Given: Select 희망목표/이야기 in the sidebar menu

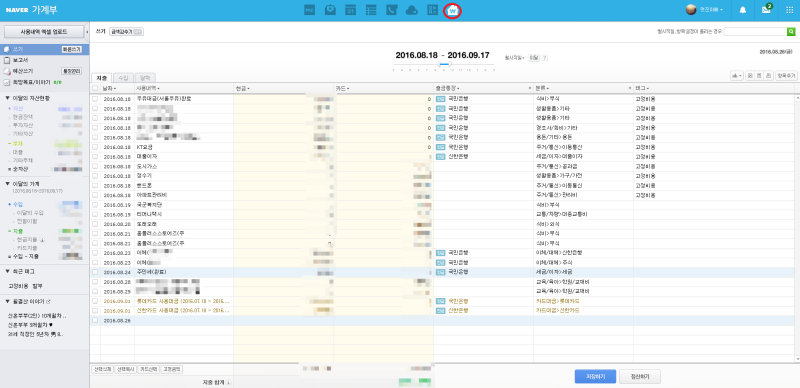Looking at the screenshot, I should click(x=31, y=82).
